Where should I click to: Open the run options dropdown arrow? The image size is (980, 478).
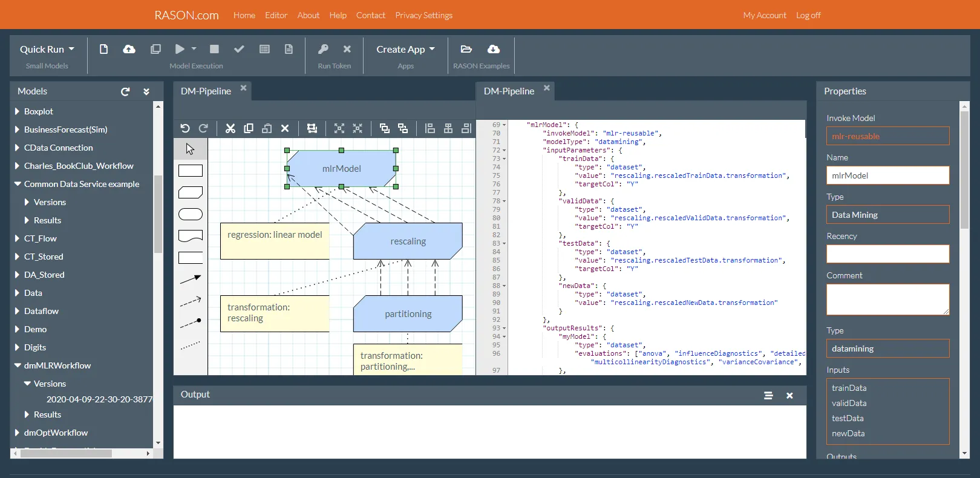point(194,48)
